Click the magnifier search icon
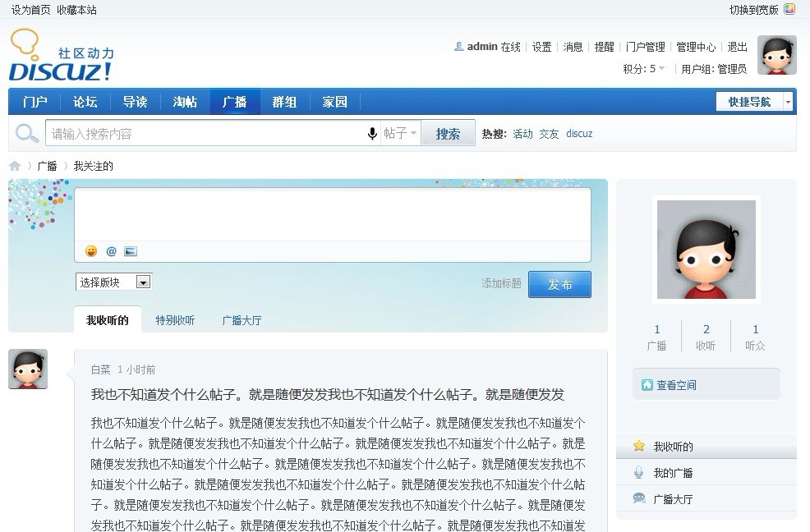 coord(26,133)
